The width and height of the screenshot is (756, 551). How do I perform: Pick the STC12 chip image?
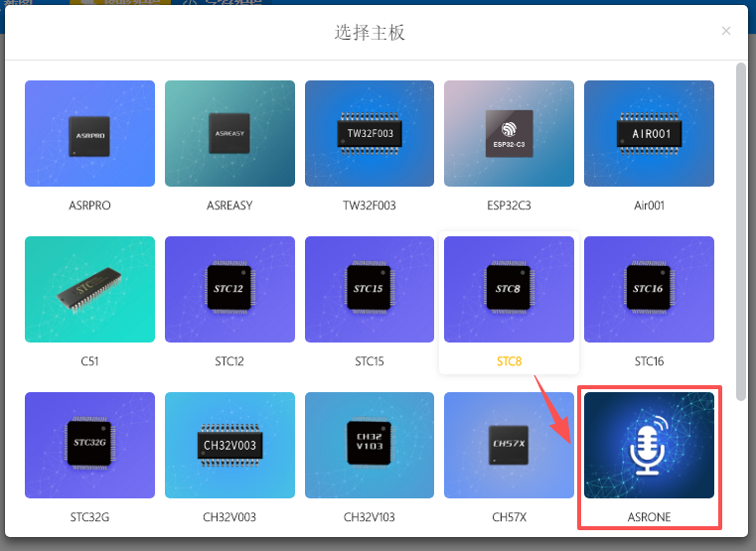pyautogui.click(x=229, y=290)
